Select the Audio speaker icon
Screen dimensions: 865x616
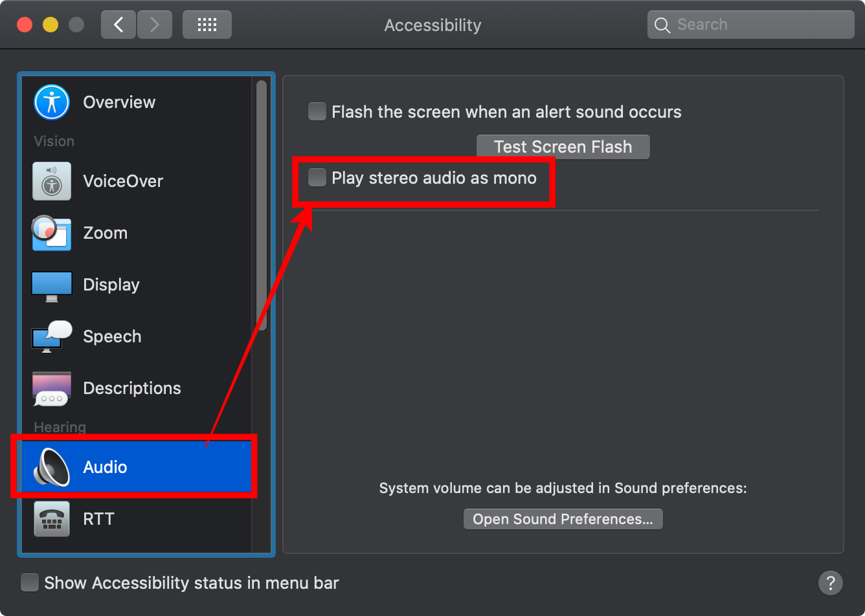pos(52,467)
